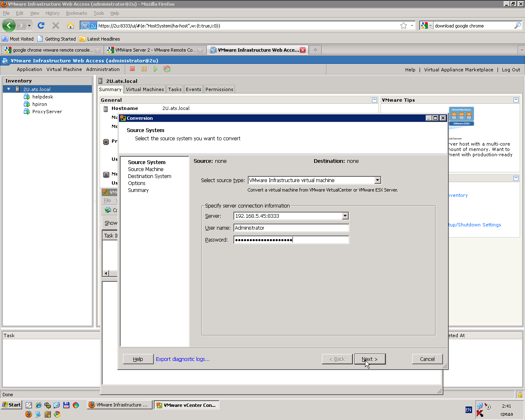Screen dimensions: 525x420
Task: Click the green Power On play icon
Action: click(155, 69)
